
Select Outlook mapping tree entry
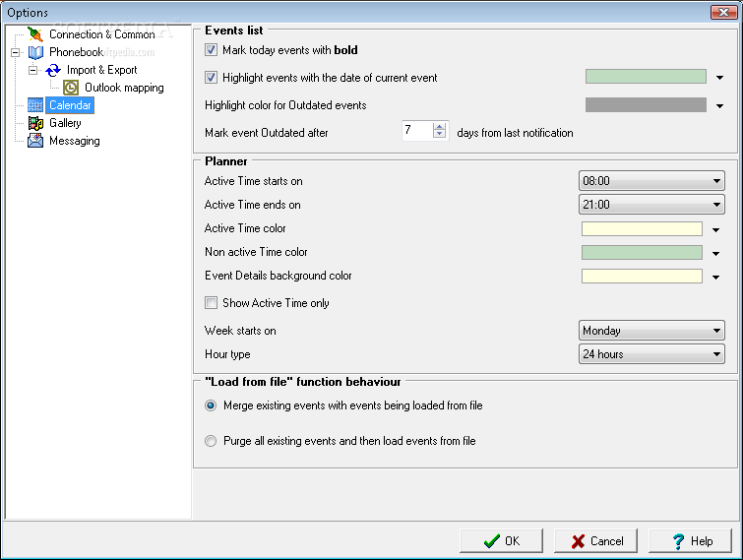pyautogui.click(x=124, y=88)
